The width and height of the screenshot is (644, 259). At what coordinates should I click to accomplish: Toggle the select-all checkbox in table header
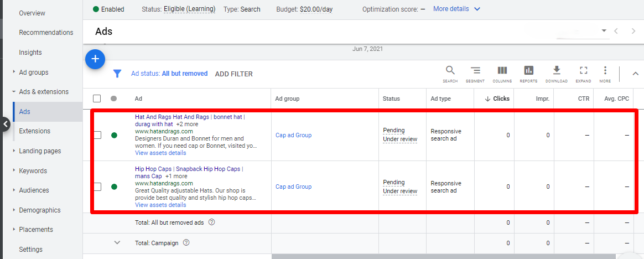pos(97,99)
